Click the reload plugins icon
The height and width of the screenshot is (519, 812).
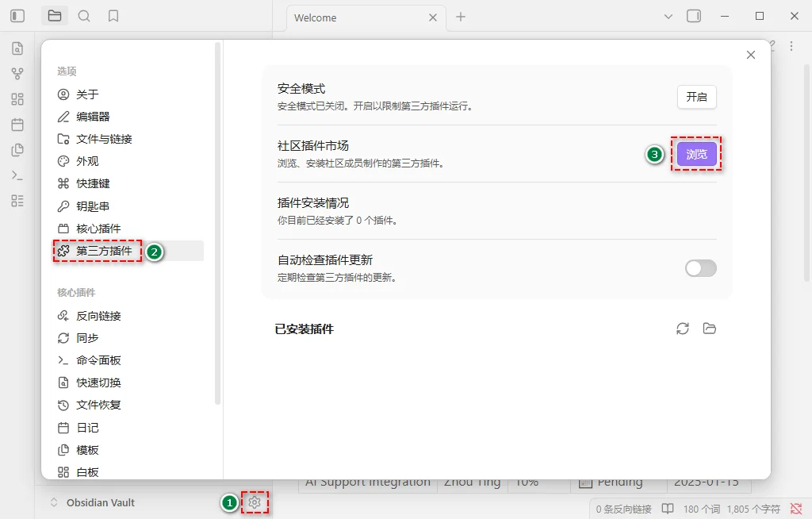[683, 329]
